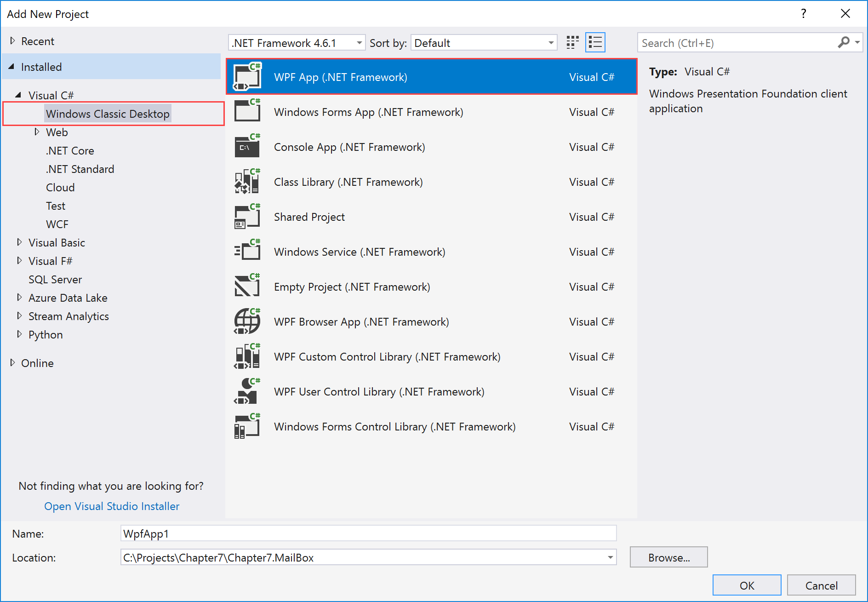The width and height of the screenshot is (868, 602).
Task: Select 'Windows Forms Control Library (.NET Framework)' text
Action: (x=395, y=426)
